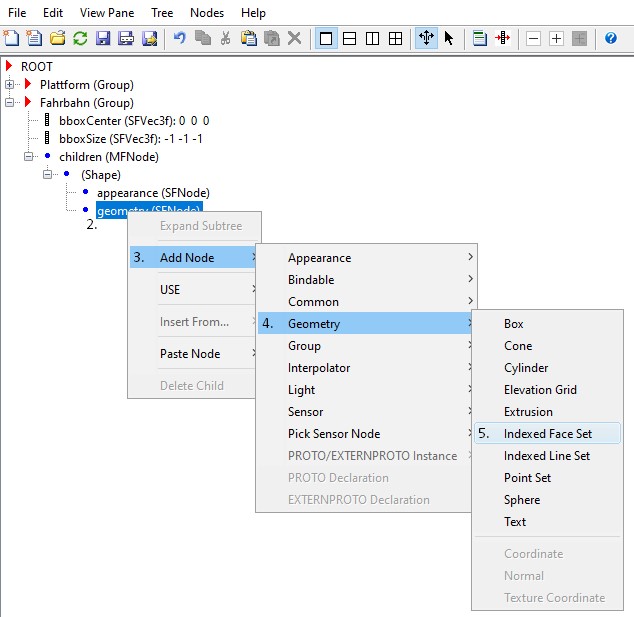
Task: Click the Undo arrow icon
Action: coord(180,38)
